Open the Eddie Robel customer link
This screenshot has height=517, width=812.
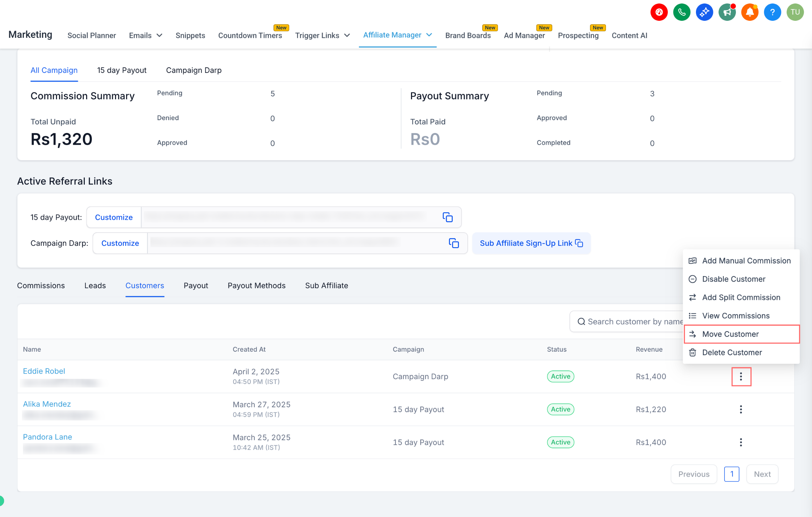point(44,371)
